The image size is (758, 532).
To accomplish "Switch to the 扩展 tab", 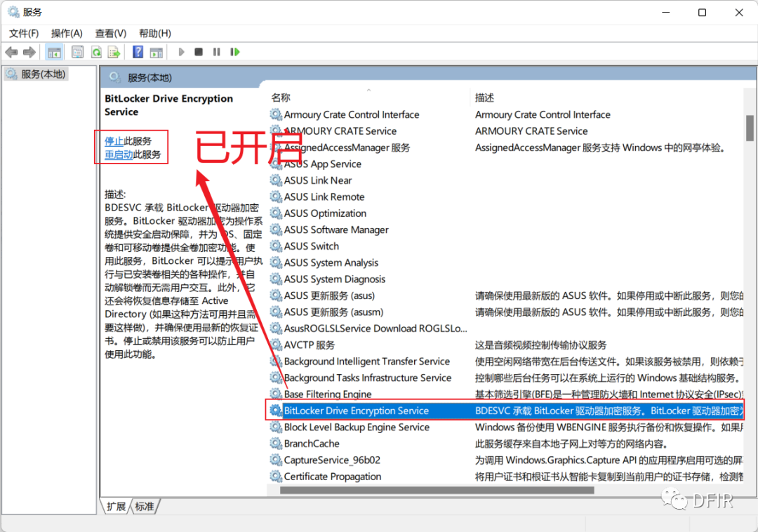I will click(x=116, y=506).
